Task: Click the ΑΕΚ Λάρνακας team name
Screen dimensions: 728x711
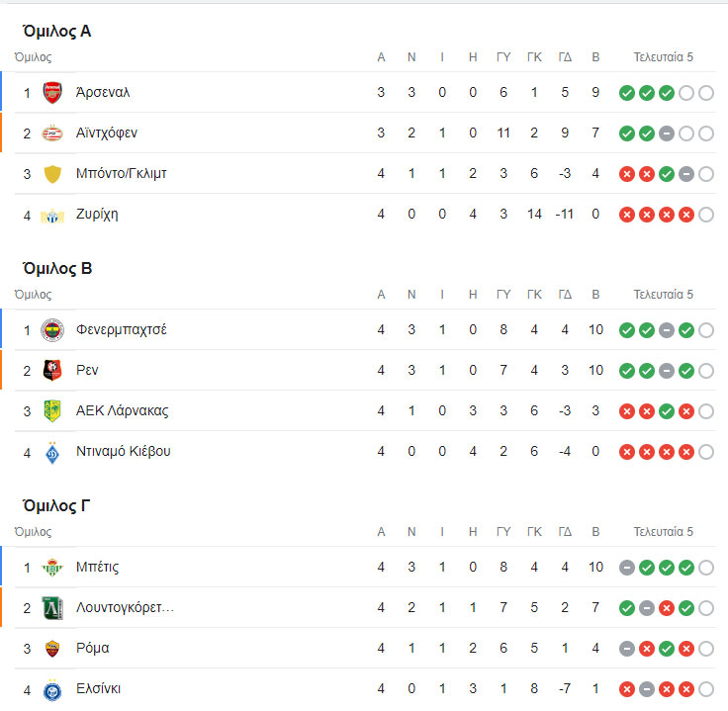Action: 122,411
